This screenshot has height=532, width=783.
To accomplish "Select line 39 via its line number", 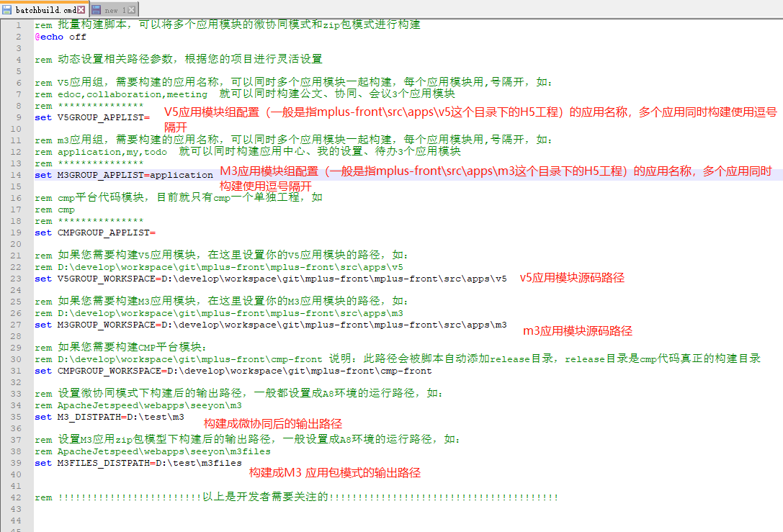I will [x=15, y=463].
